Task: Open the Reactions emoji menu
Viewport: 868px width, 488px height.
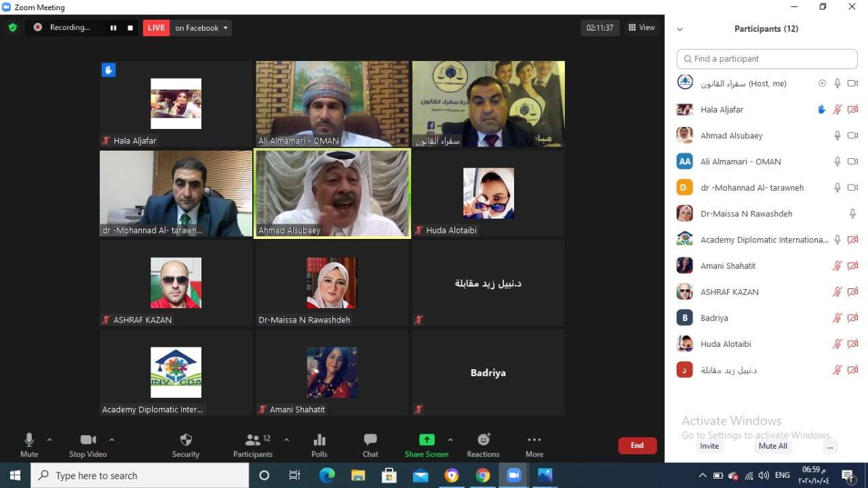Action: pos(484,440)
